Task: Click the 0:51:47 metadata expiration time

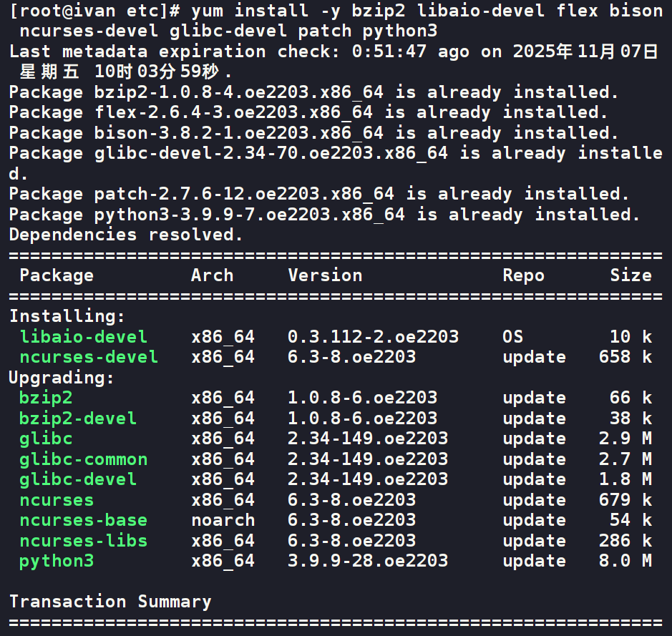Action: pyautogui.click(x=389, y=52)
